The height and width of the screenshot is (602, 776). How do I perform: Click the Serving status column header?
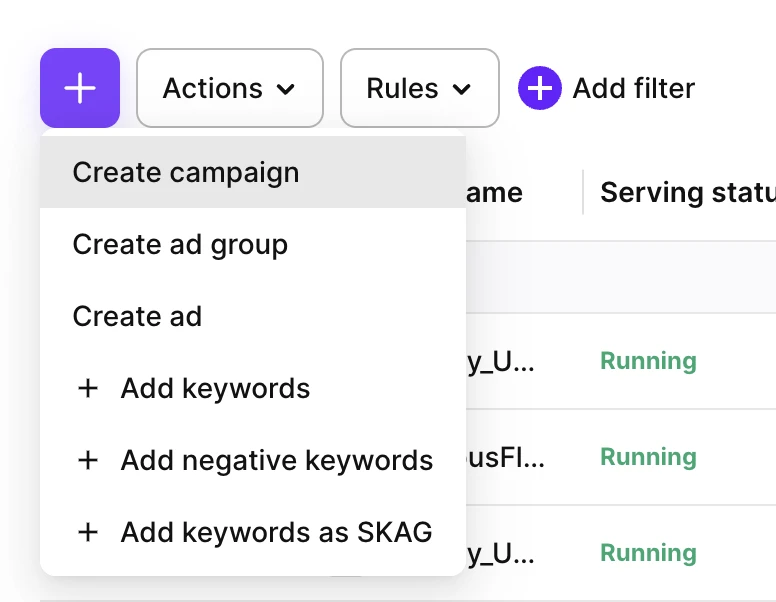(x=688, y=192)
